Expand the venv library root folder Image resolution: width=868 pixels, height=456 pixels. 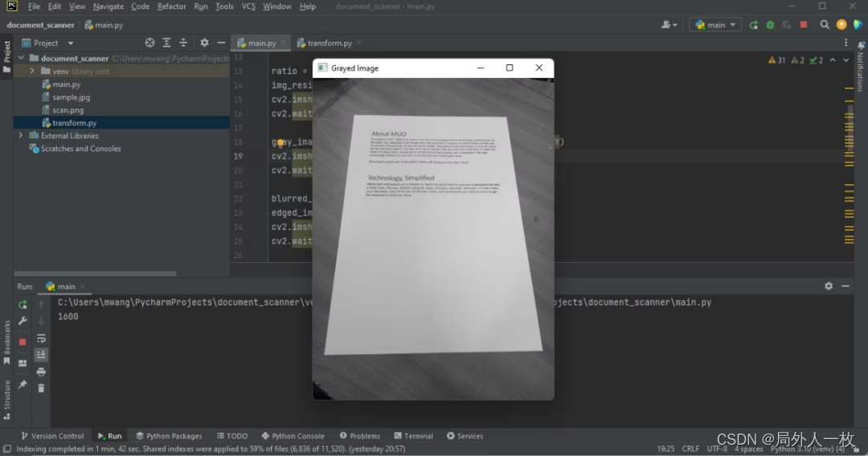32,71
